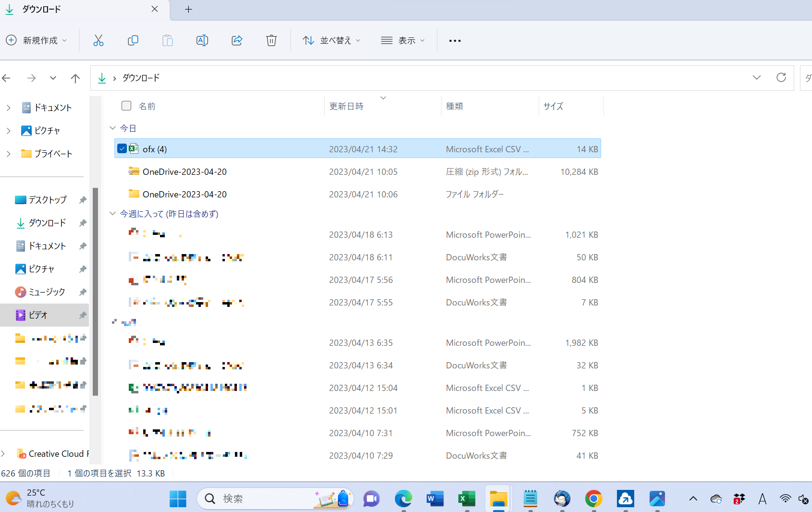This screenshot has height=512, width=812.
Task: Sort by 更新日時 column header
Action: tap(346, 106)
